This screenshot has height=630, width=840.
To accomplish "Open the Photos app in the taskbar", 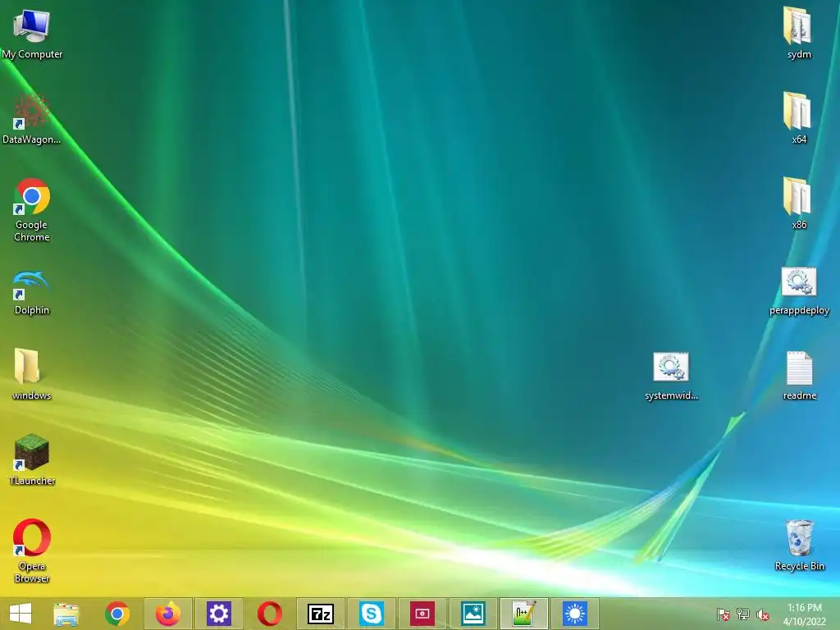I will click(x=473, y=614).
